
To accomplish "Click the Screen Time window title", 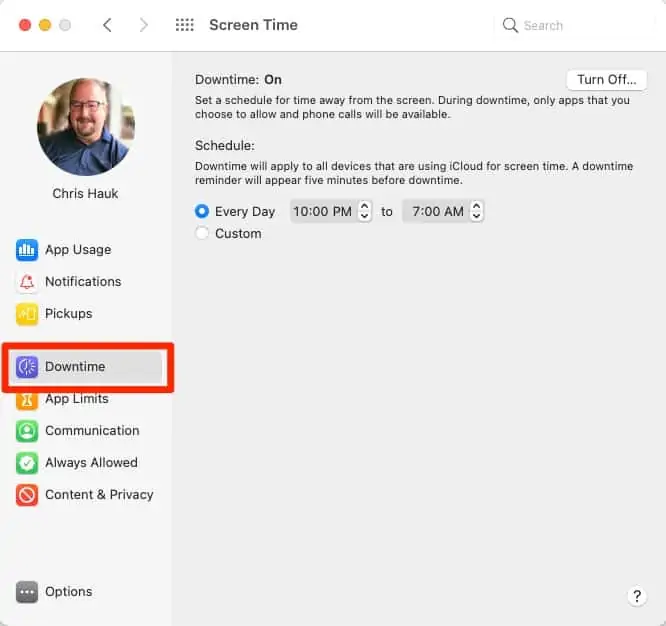I will click(x=254, y=25).
